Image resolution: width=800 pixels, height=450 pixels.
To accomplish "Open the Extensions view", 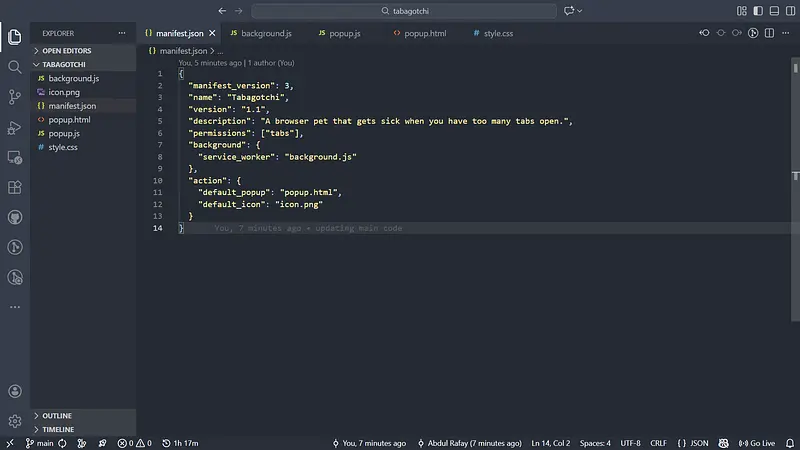I will pos(15,187).
